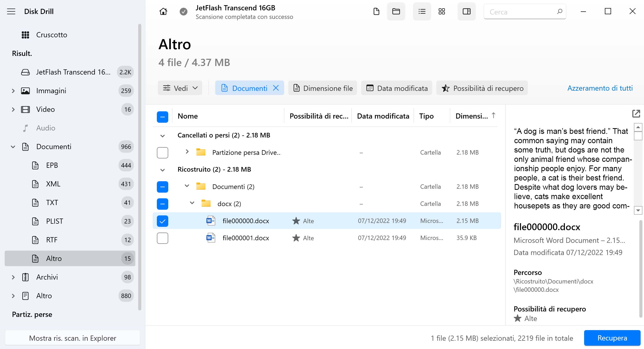Image resolution: width=644 pixels, height=349 pixels.
Task: Select the RTF document type
Action: [70, 240]
